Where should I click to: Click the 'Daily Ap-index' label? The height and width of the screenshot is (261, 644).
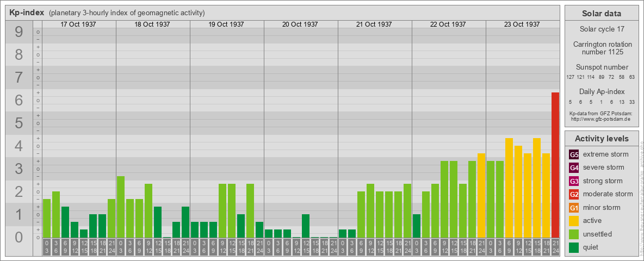tap(602, 91)
